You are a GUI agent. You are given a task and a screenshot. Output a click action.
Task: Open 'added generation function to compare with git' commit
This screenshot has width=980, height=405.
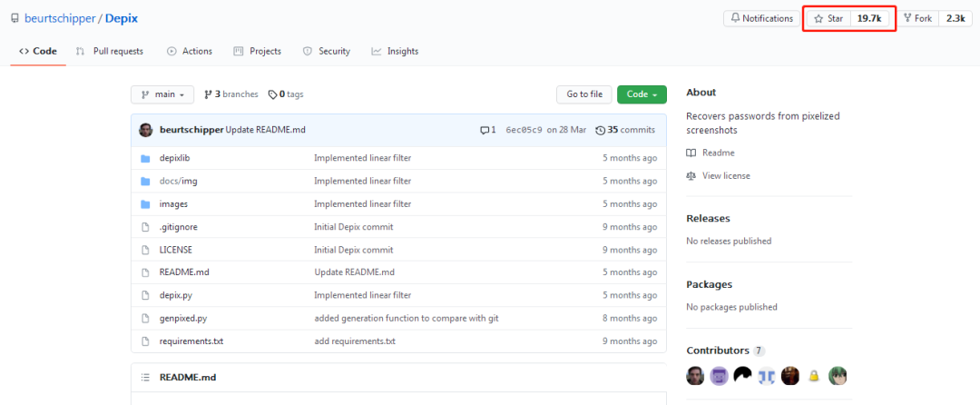[x=407, y=318]
